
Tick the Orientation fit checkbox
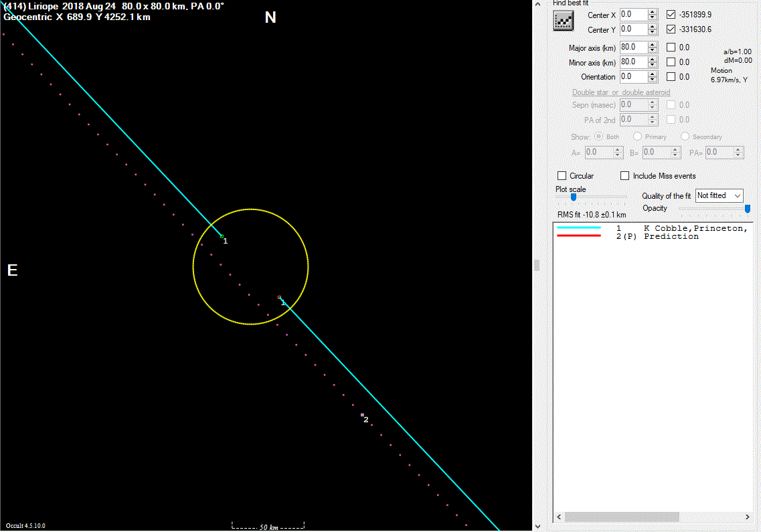(x=671, y=77)
